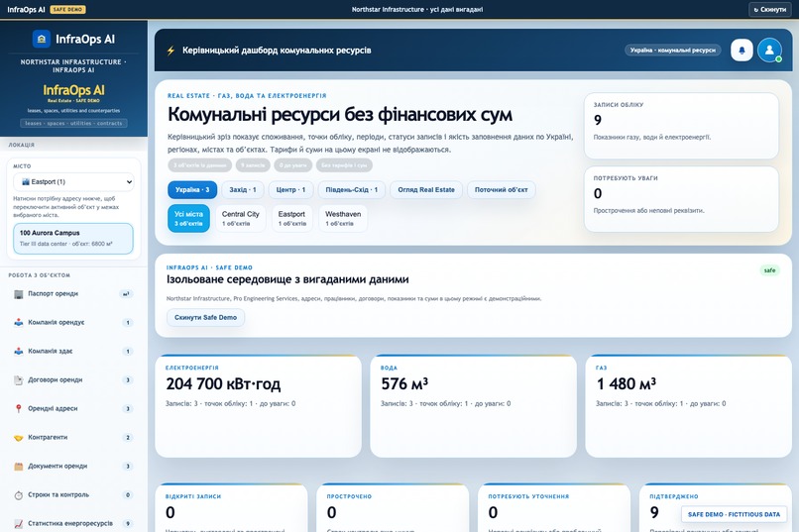Open the notifications bell icon

(742, 50)
